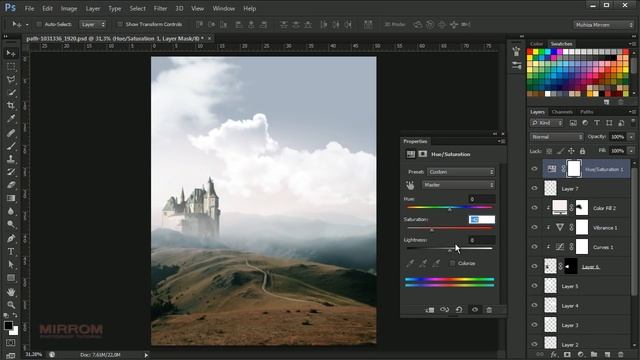This screenshot has width=640, height=360.
Task: Select the Gradient tool
Action: tap(11, 198)
